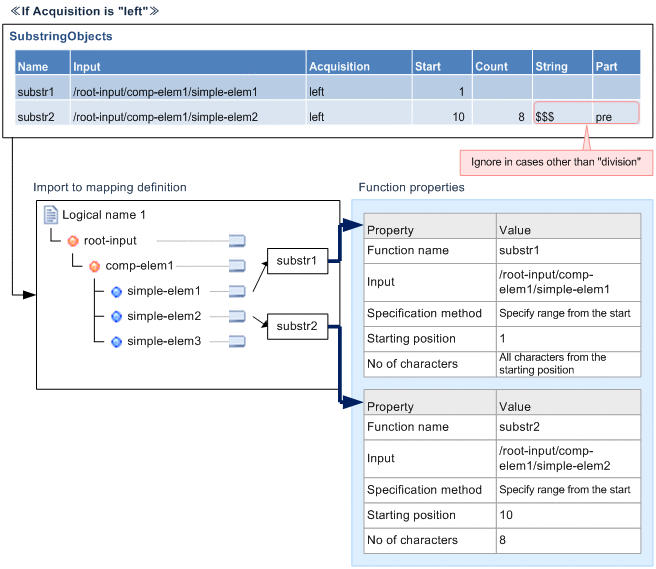Click the substr1 name cell in table
This screenshot has width=656, height=569.
coord(42,87)
